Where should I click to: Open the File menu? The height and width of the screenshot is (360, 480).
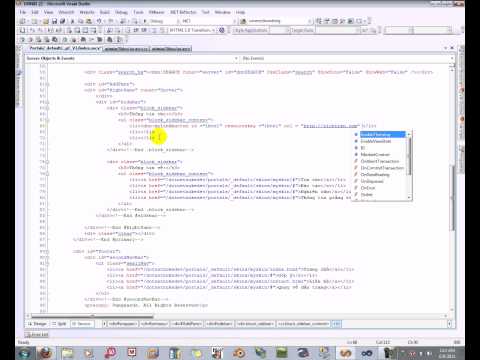coord(23,12)
